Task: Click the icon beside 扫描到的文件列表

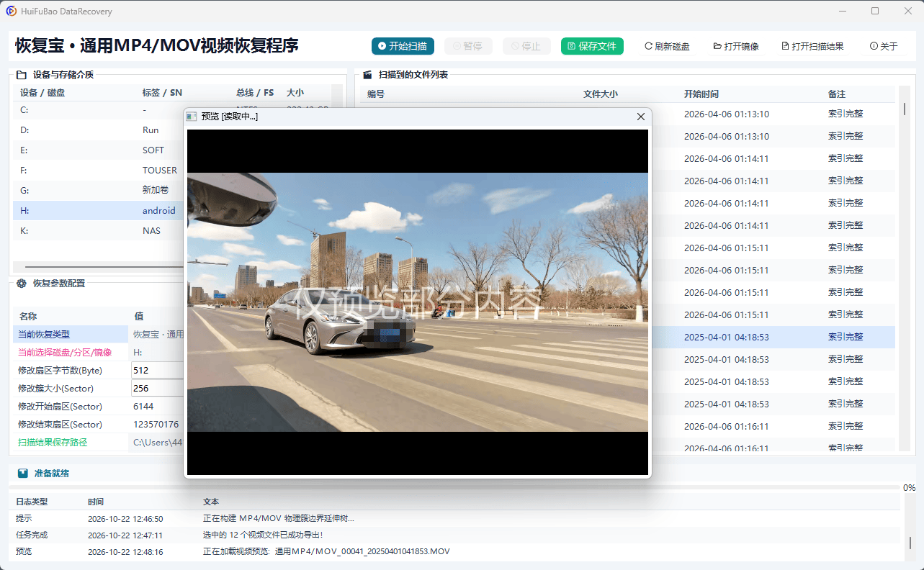Action: pos(367,75)
